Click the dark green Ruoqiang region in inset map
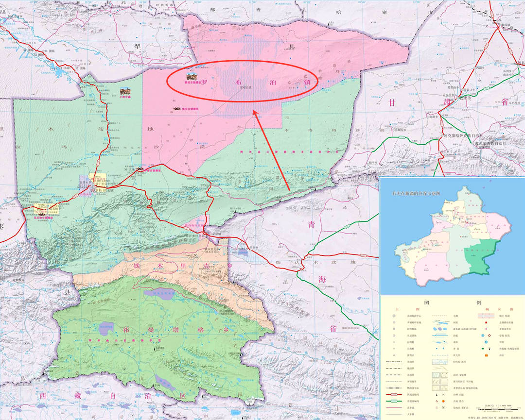The image size is (525, 420). tap(481, 257)
